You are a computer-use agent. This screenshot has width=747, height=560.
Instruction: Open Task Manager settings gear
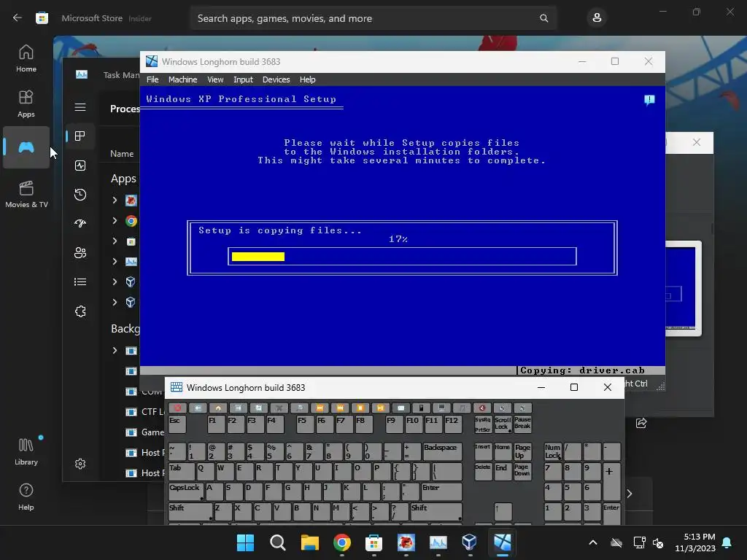(x=80, y=464)
